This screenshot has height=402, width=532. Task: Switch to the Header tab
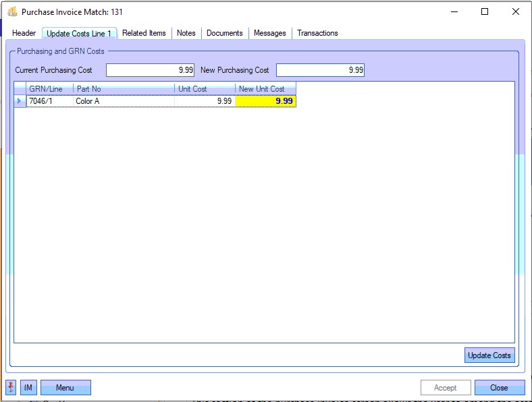24,33
